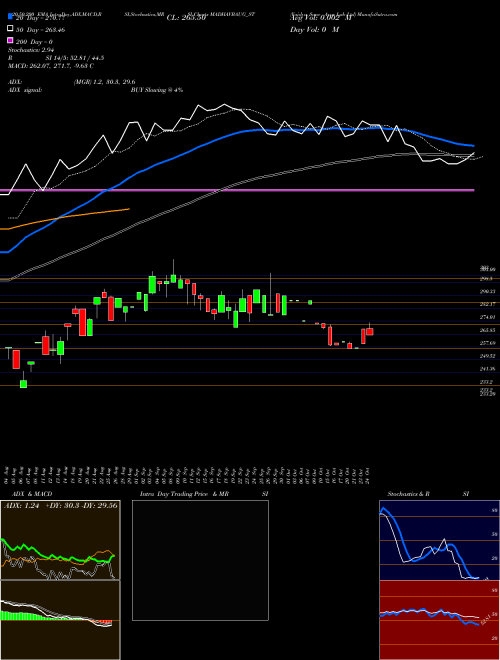The width and height of the screenshot is (500, 660).
Task: Open the ADX indicator mini chart
Action: click(x=60, y=540)
